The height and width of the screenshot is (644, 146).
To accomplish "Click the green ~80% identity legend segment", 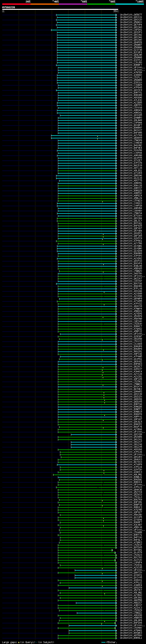I will click(101, 4).
